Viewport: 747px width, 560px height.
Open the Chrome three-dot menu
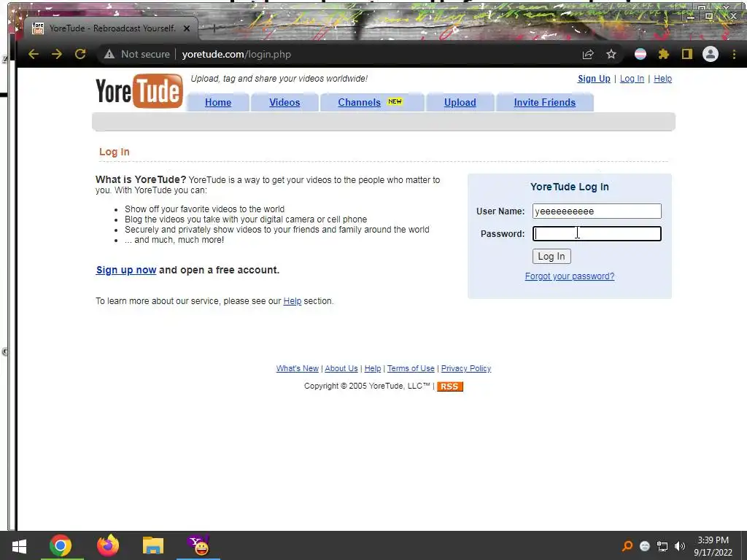point(734,54)
